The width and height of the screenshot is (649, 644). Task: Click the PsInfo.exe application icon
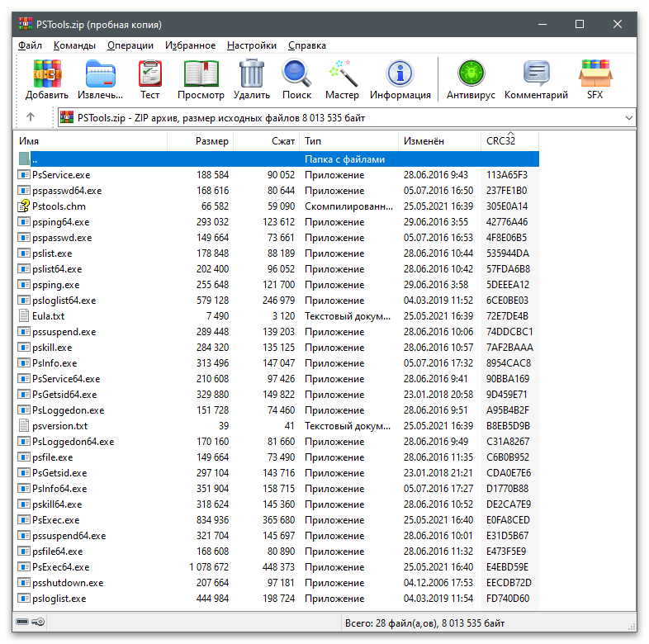(x=24, y=363)
